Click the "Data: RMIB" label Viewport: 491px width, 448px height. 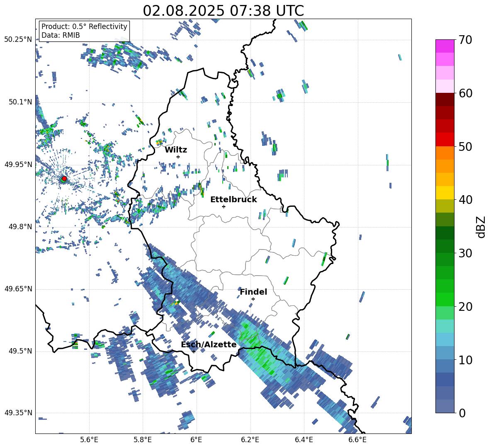(61, 35)
